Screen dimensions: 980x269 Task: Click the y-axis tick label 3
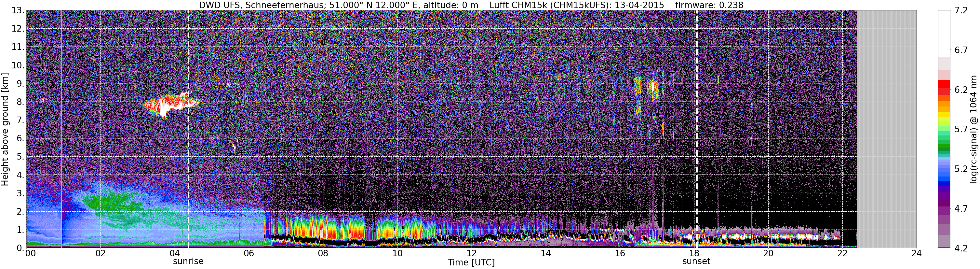(x=20, y=193)
